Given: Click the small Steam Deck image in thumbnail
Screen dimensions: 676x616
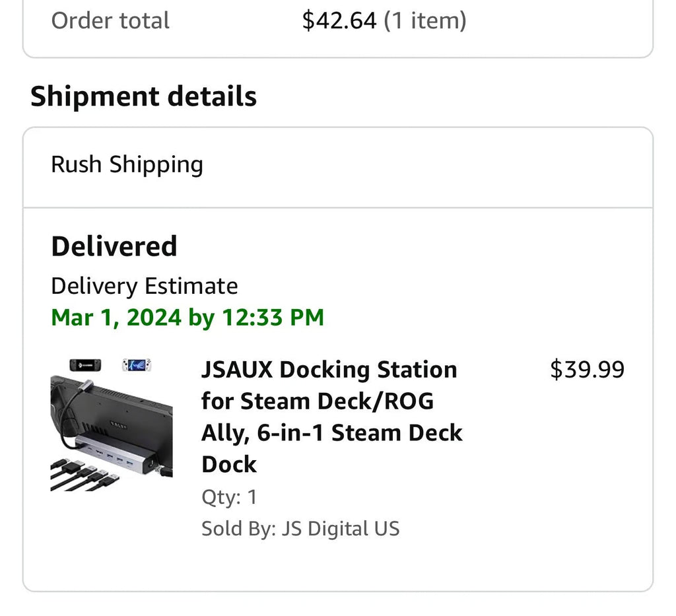Looking at the screenshot, I should click(84, 364).
